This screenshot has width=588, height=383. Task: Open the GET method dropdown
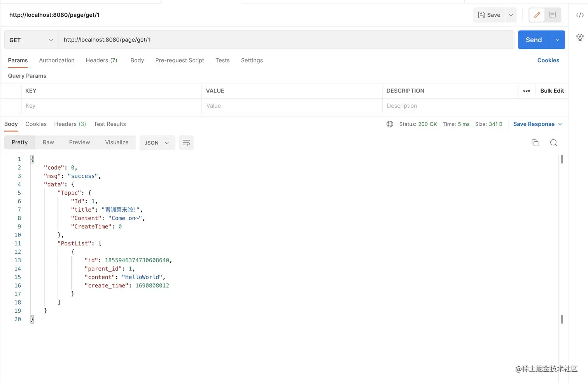pyautogui.click(x=31, y=40)
